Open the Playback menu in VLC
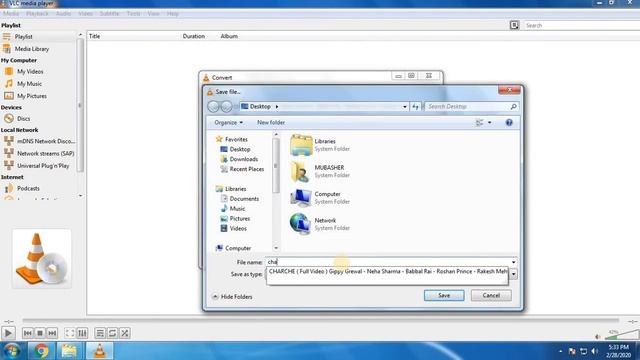 click(x=37, y=13)
